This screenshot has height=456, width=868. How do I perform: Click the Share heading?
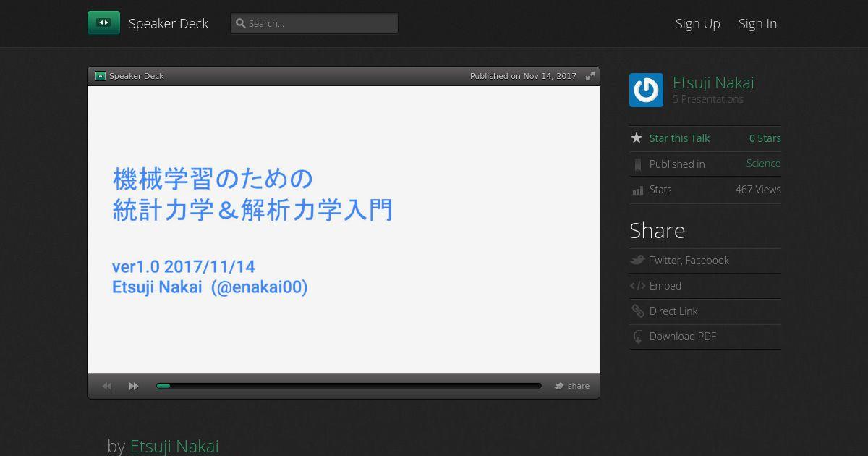point(658,230)
